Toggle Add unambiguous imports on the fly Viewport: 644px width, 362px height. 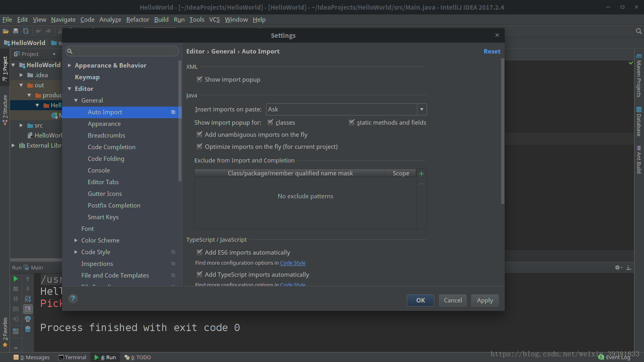pyautogui.click(x=200, y=134)
